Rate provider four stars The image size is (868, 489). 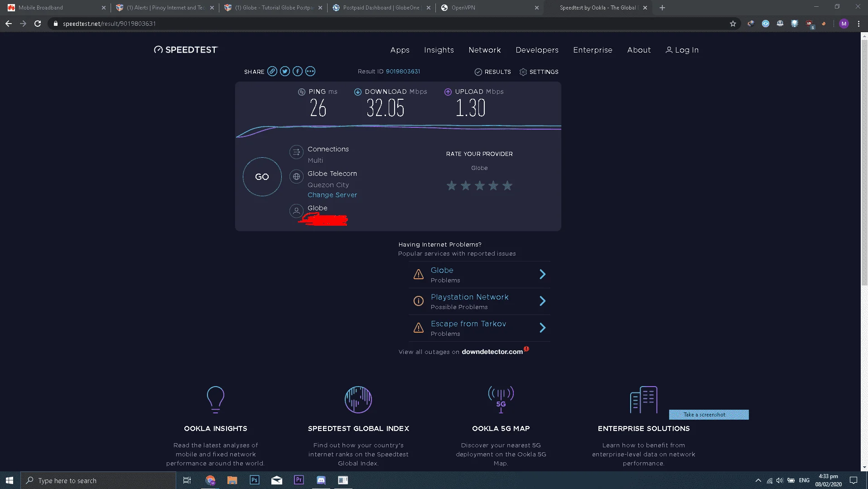493,185
